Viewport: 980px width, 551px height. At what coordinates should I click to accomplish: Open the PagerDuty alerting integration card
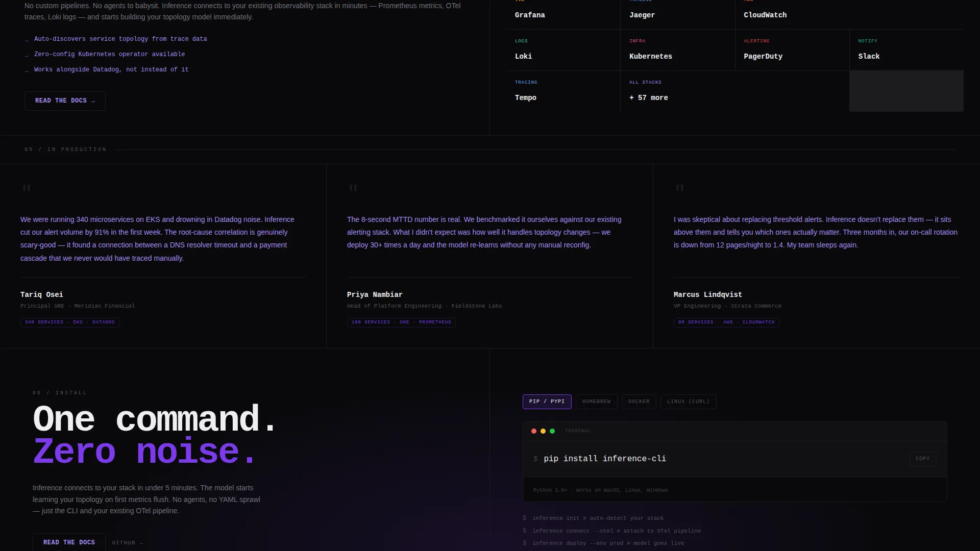click(792, 50)
